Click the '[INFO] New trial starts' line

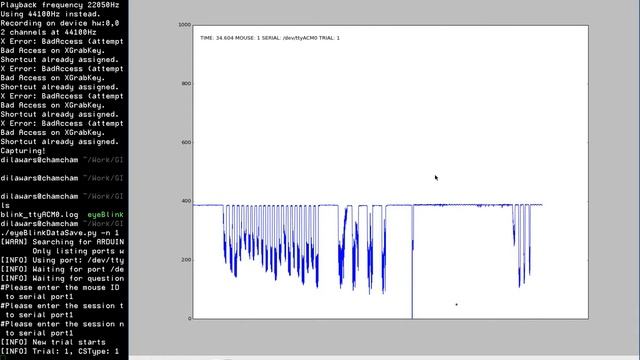(53, 342)
